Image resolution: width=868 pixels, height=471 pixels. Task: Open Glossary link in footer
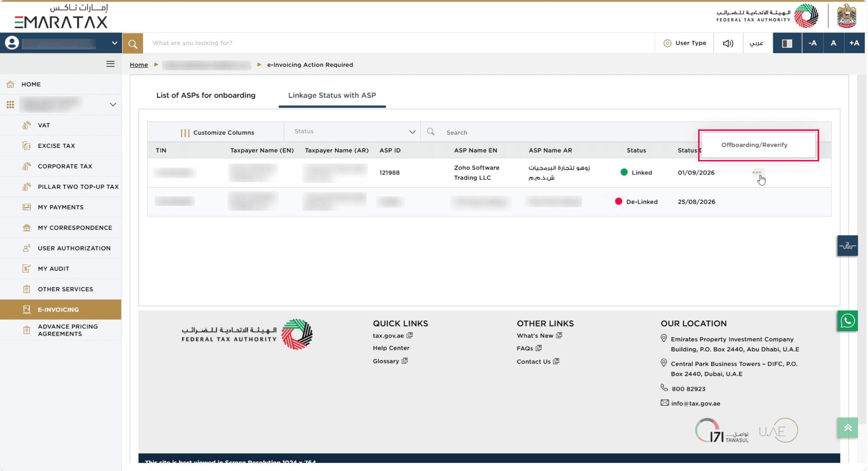click(390, 361)
